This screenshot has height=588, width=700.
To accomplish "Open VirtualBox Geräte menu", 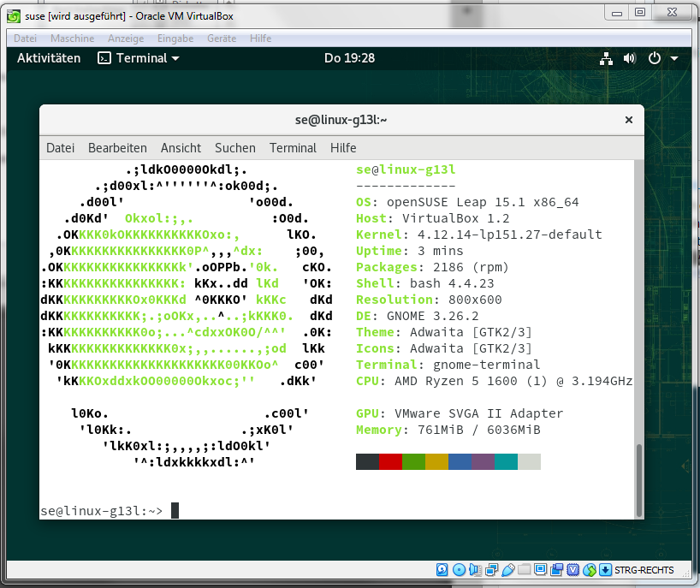I will click(x=222, y=39).
